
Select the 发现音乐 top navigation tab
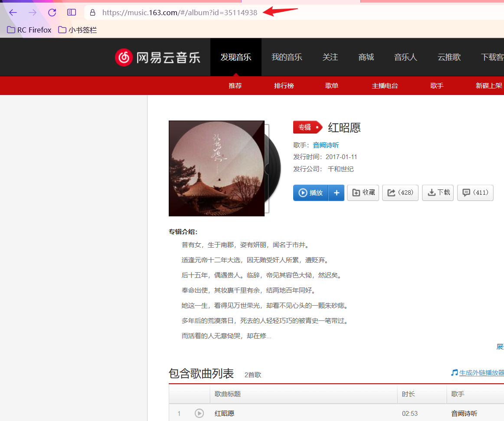tap(236, 57)
